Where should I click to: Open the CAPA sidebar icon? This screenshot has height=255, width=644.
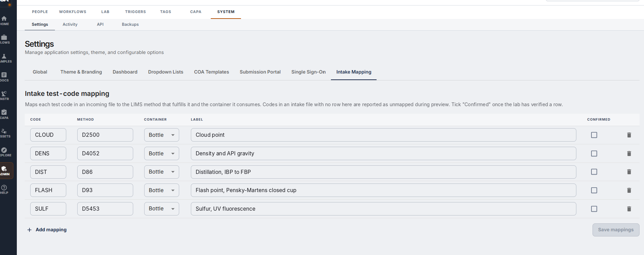pyautogui.click(x=4, y=114)
